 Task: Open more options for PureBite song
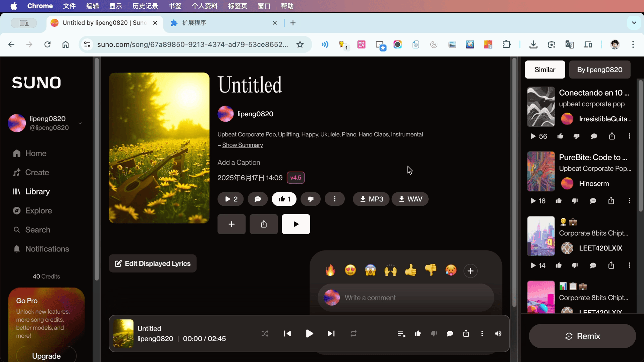[629, 201]
